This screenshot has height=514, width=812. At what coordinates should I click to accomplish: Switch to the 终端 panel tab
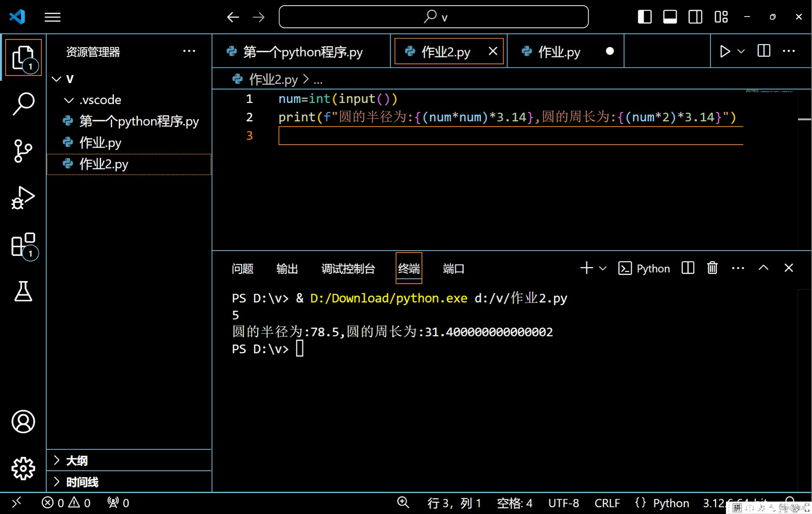[x=409, y=268]
